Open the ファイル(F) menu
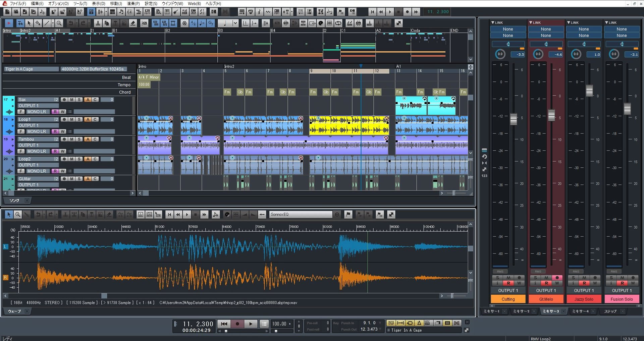This screenshot has height=341, width=644. 18,3
